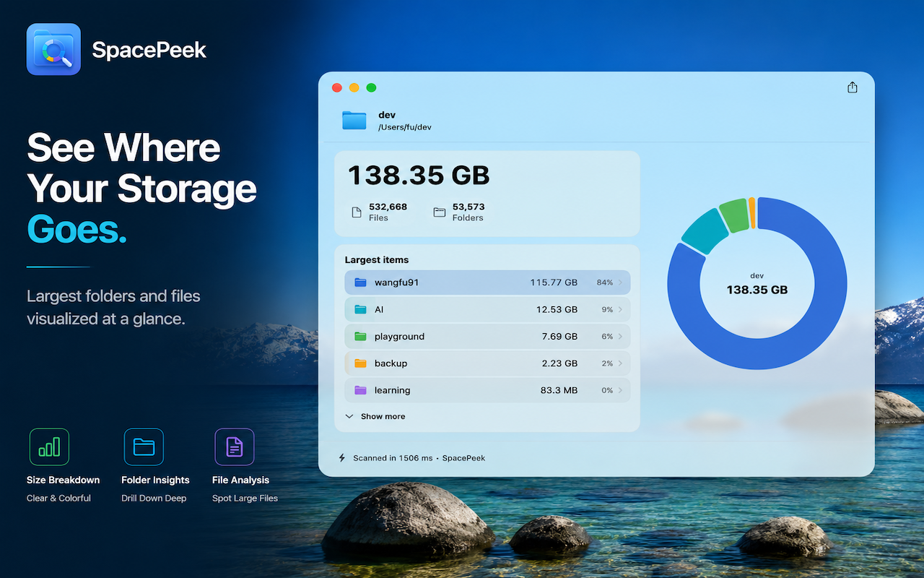Click the 12.53 GB size value
This screenshot has height=578, width=924.
(x=557, y=309)
